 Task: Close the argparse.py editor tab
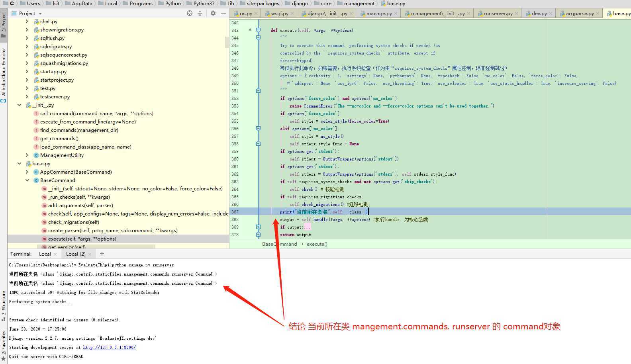pyautogui.click(x=598, y=14)
